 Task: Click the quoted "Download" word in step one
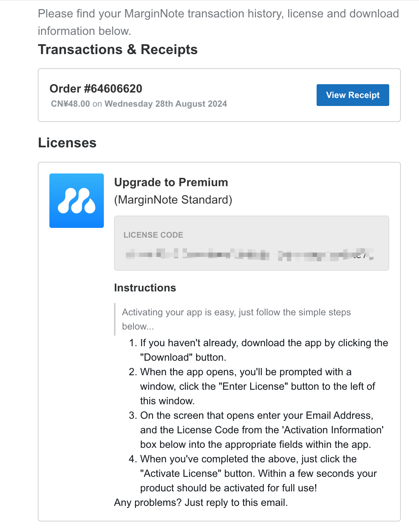(166, 357)
